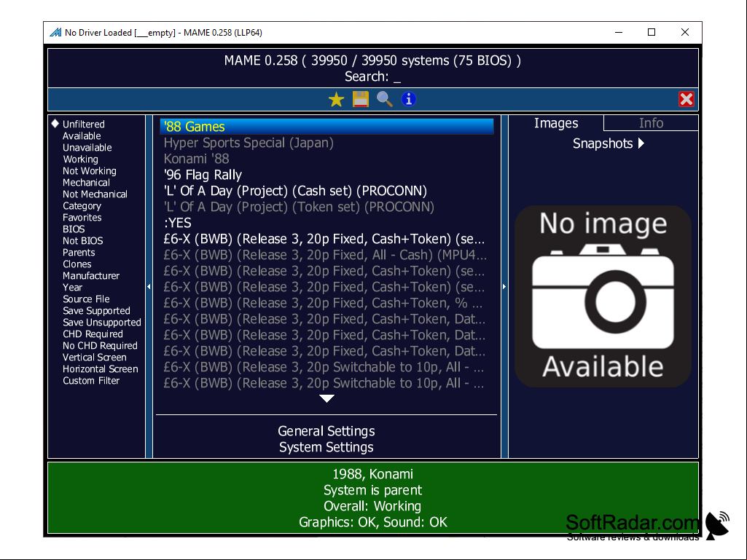
Task: Click the Snapshots right arrow
Action: [641, 143]
